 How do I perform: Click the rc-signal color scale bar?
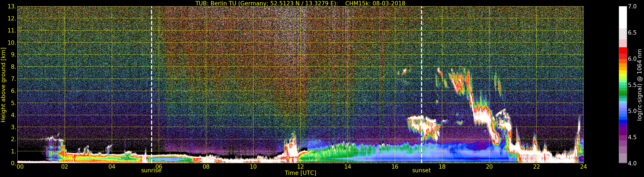(x=623, y=85)
